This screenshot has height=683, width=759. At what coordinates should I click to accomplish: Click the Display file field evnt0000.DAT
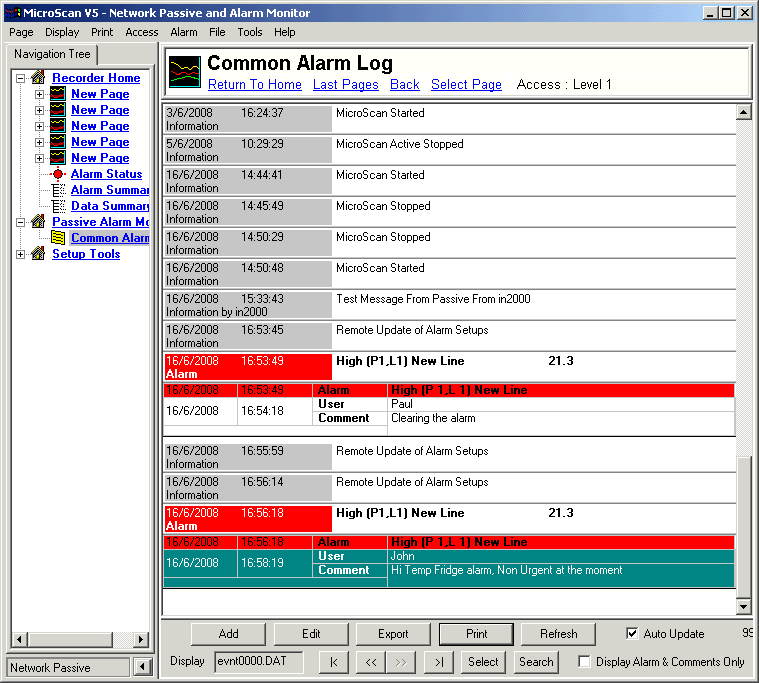[x=259, y=661]
